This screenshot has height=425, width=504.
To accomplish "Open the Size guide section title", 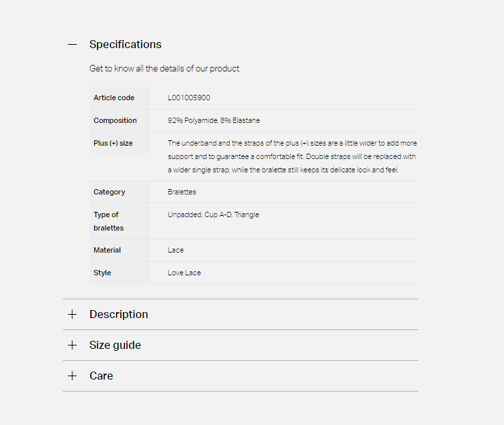I will tap(115, 345).
